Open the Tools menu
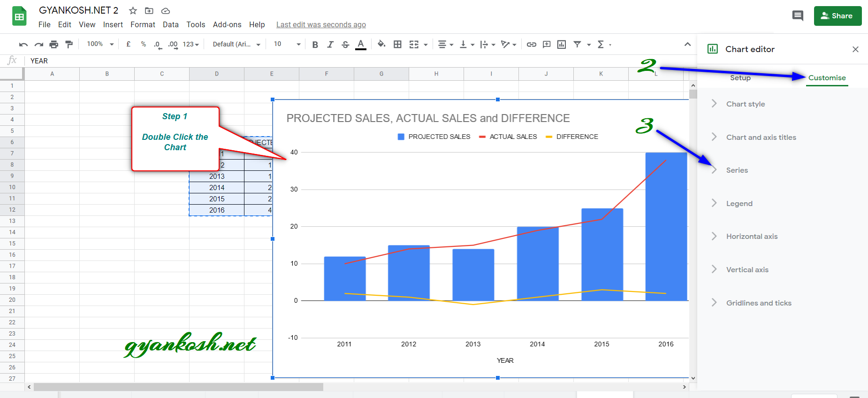This screenshot has height=398, width=868. (x=196, y=25)
